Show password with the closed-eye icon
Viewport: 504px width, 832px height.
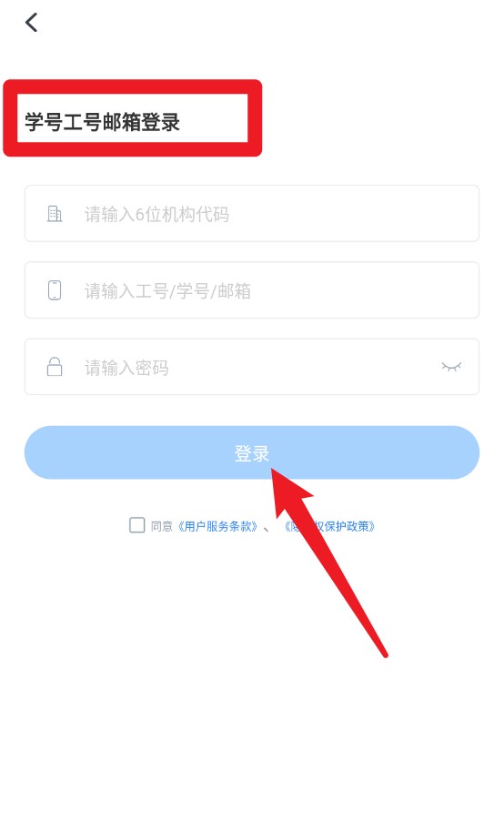click(451, 367)
